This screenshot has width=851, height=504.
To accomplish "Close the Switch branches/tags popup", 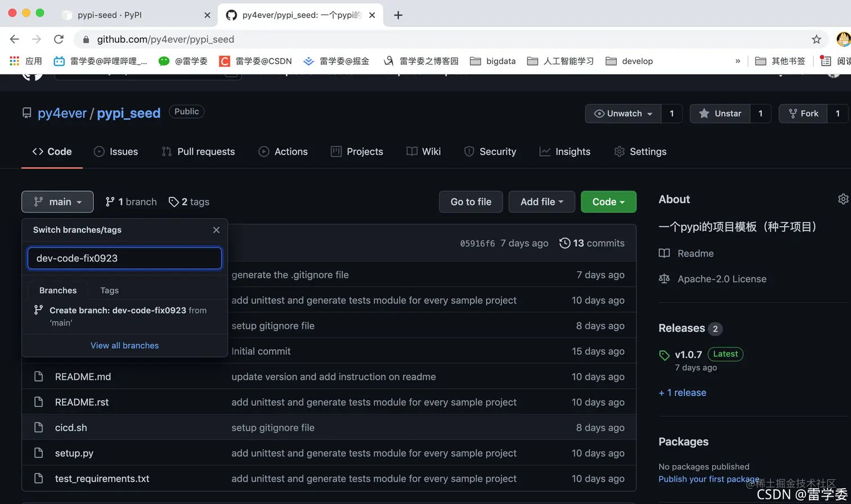I will 216,230.
